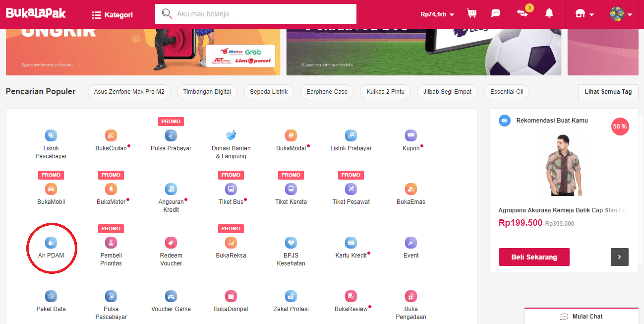Click the Beli Sekarang button
The width and height of the screenshot is (644, 324).
click(x=534, y=257)
